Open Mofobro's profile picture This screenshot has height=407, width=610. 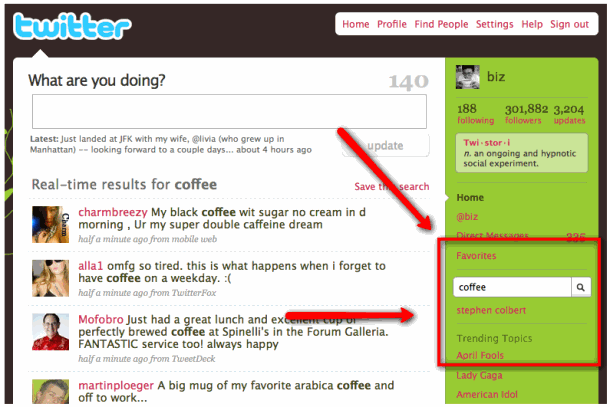(51, 332)
